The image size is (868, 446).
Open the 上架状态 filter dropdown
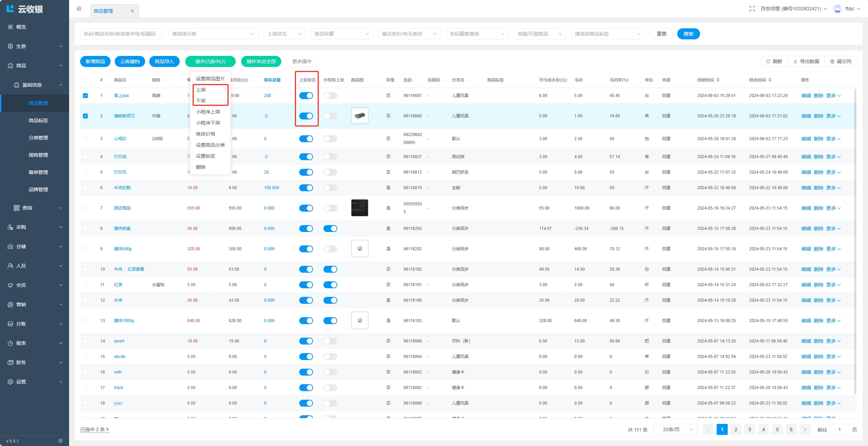(284, 34)
